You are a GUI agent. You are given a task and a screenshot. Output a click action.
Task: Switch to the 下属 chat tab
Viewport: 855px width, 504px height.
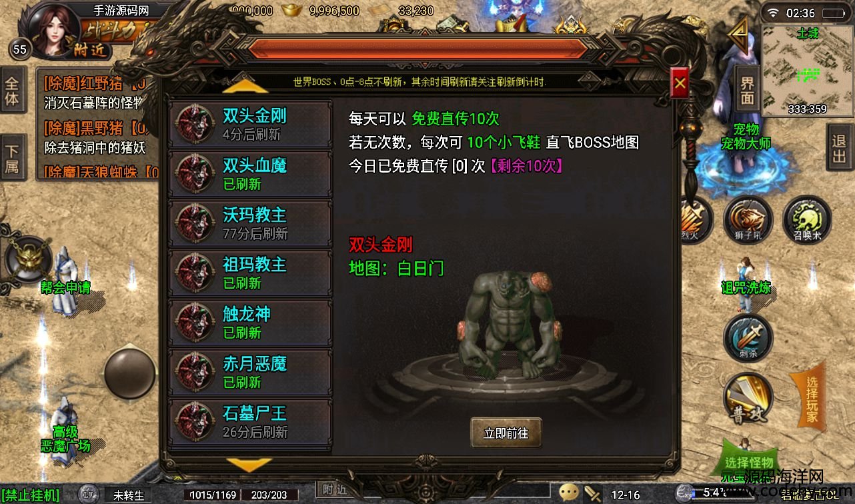13,158
